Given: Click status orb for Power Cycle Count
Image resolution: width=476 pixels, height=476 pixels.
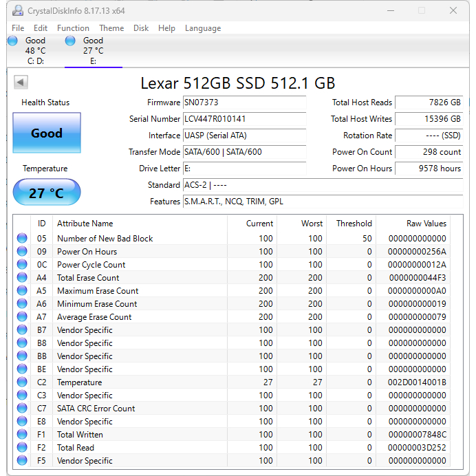Looking at the screenshot, I should [22, 265].
